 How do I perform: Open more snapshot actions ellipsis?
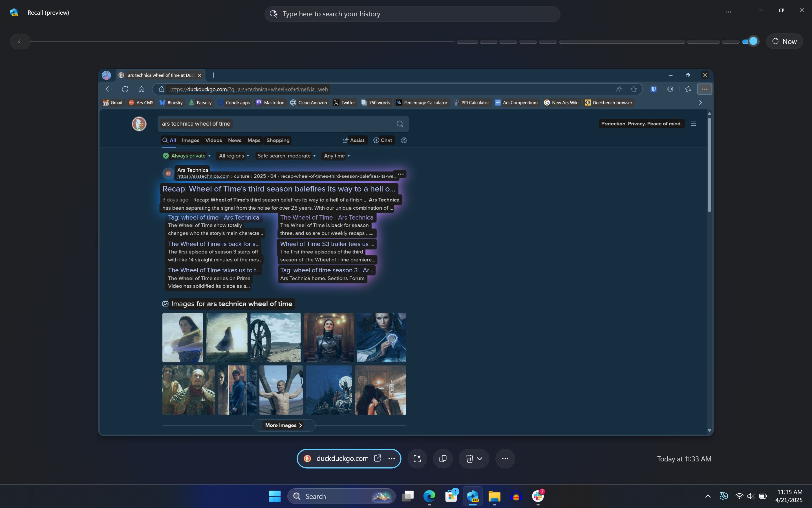click(505, 459)
